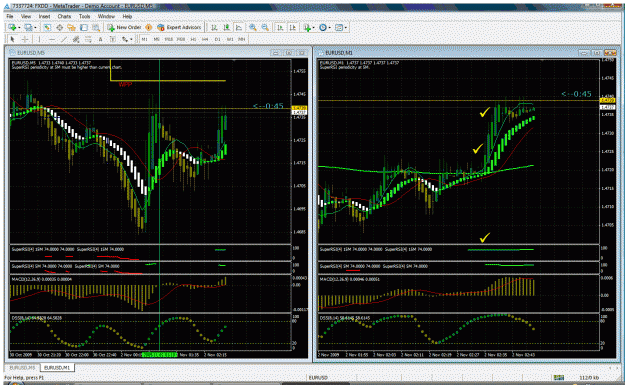Screen dimensions: 625x385
Task: Click the highlighted green date label on M5 axis
Action: pos(160,354)
